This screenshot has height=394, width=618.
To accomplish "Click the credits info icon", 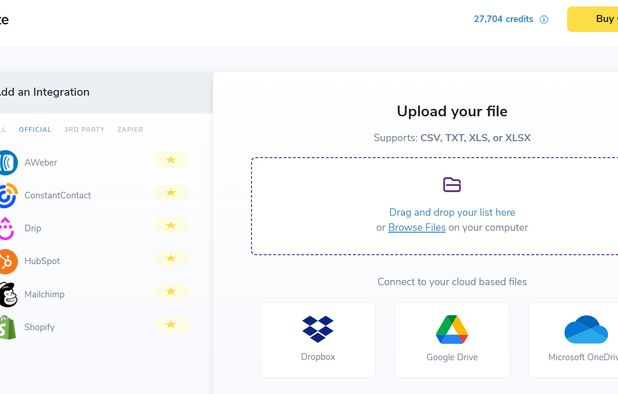I will [544, 19].
